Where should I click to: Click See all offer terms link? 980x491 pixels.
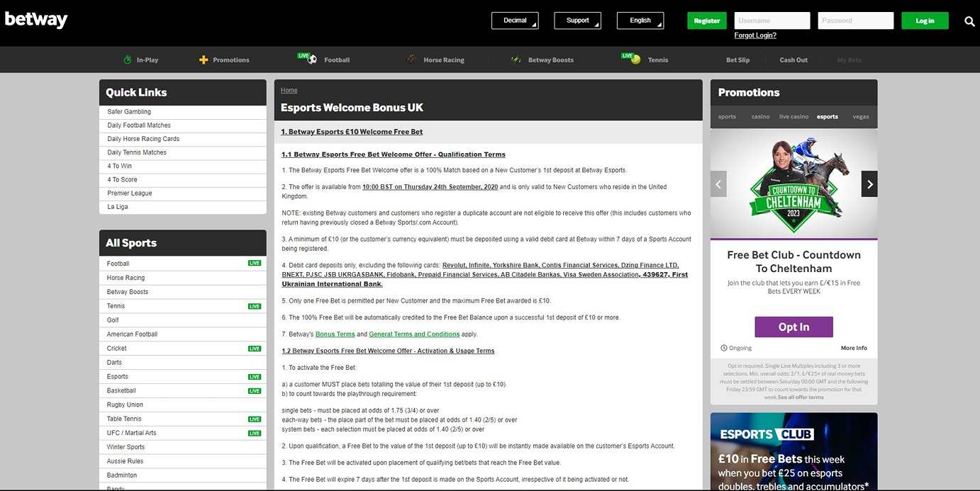click(801, 397)
